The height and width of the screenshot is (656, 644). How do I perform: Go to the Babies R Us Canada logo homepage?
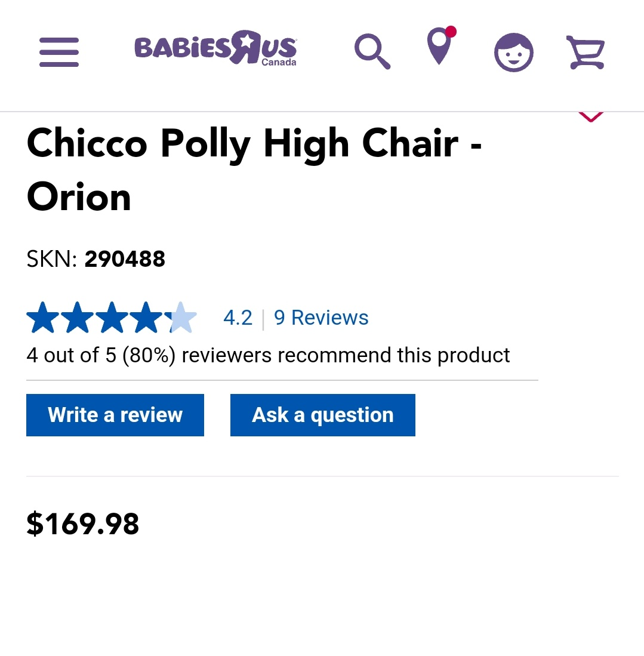point(215,48)
